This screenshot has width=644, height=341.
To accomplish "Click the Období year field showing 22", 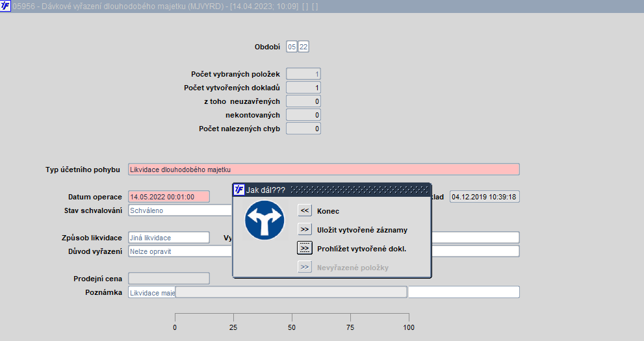I will tap(303, 47).
